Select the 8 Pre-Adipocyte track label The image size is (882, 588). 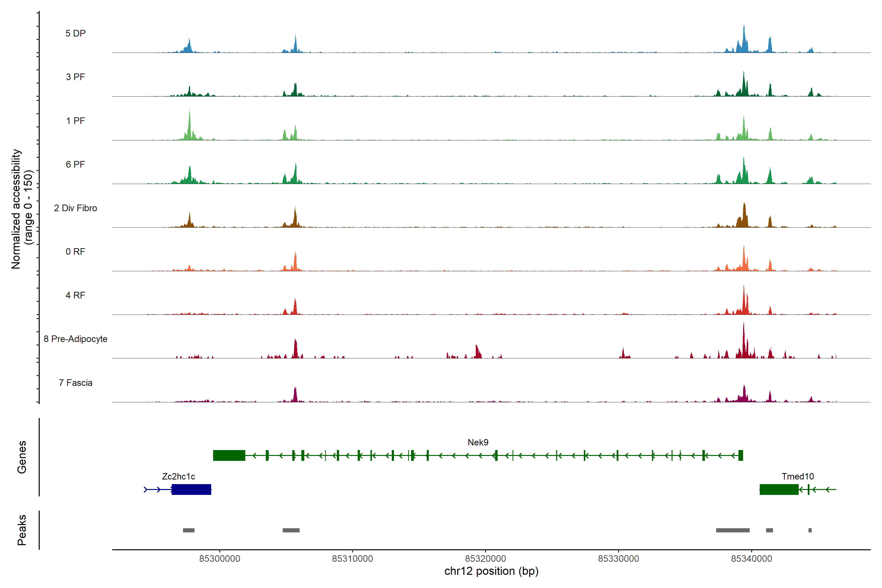coord(75,339)
